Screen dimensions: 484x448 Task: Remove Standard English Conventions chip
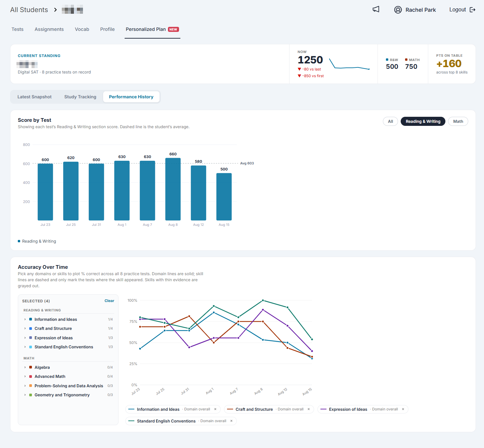(231, 421)
